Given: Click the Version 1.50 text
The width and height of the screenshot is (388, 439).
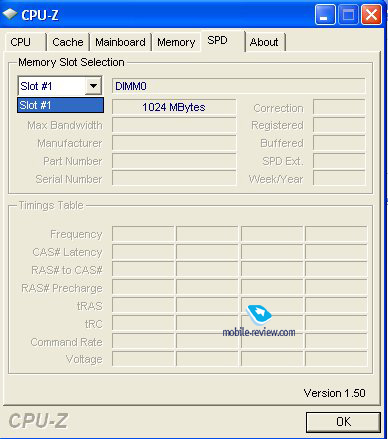Looking at the screenshot, I should pos(334,393).
